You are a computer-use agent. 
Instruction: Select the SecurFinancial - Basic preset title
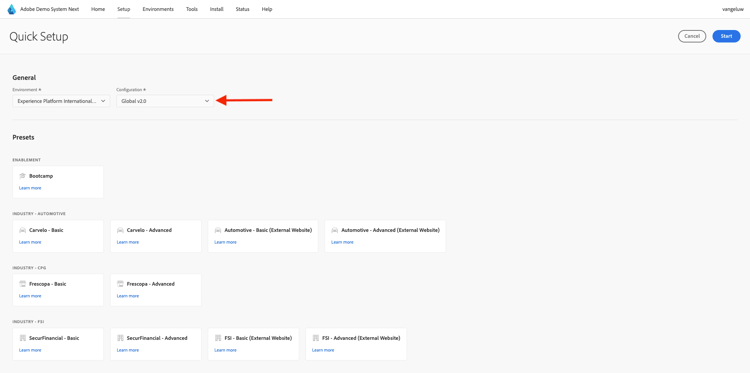click(54, 338)
